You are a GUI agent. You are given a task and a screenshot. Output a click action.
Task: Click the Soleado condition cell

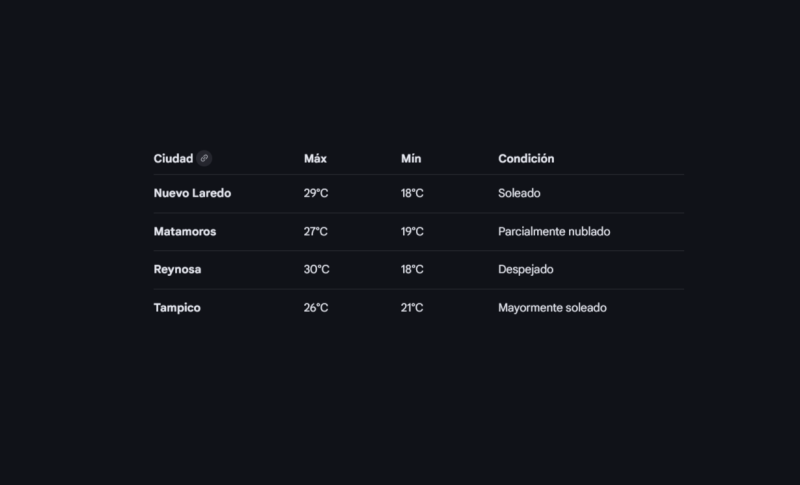click(x=519, y=193)
